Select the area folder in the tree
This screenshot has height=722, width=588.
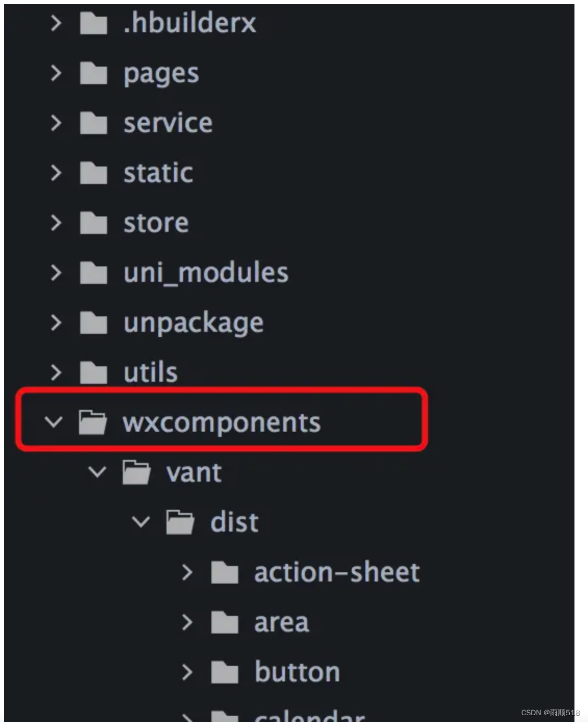(280, 622)
